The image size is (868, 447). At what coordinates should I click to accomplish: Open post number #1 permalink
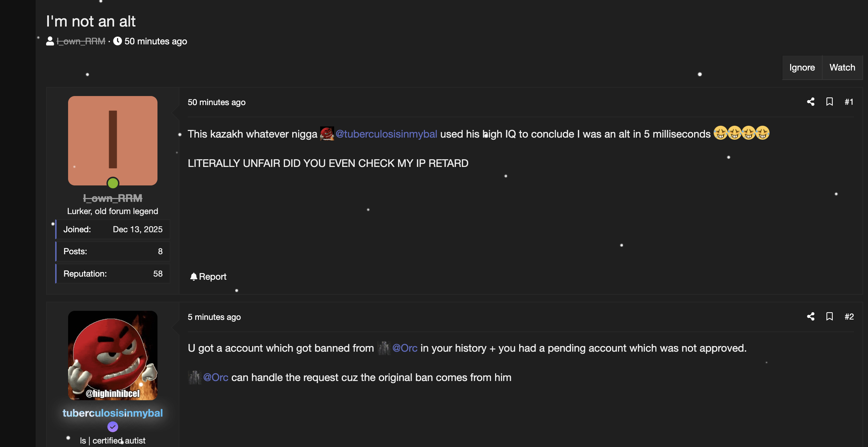tap(849, 102)
